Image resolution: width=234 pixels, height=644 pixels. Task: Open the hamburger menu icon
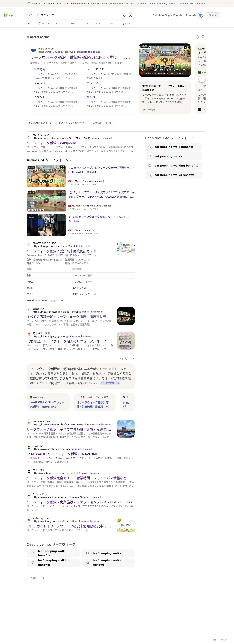225,15
